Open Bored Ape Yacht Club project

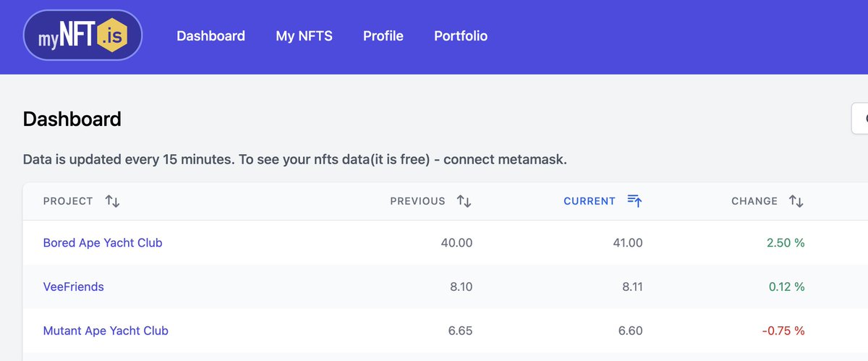(x=103, y=243)
